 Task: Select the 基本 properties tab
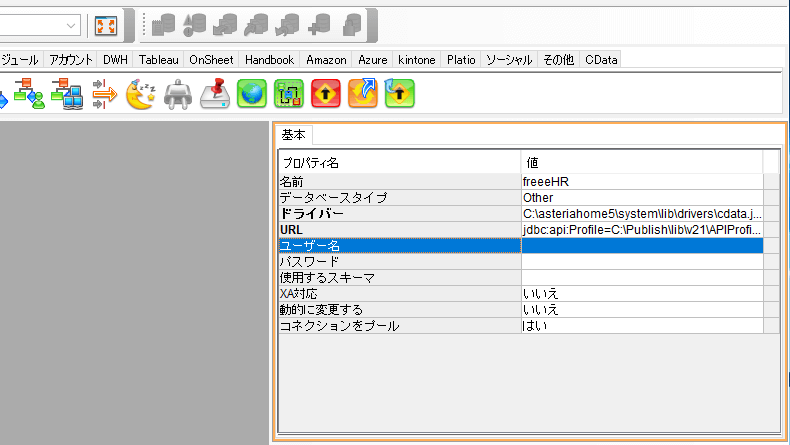click(294, 135)
